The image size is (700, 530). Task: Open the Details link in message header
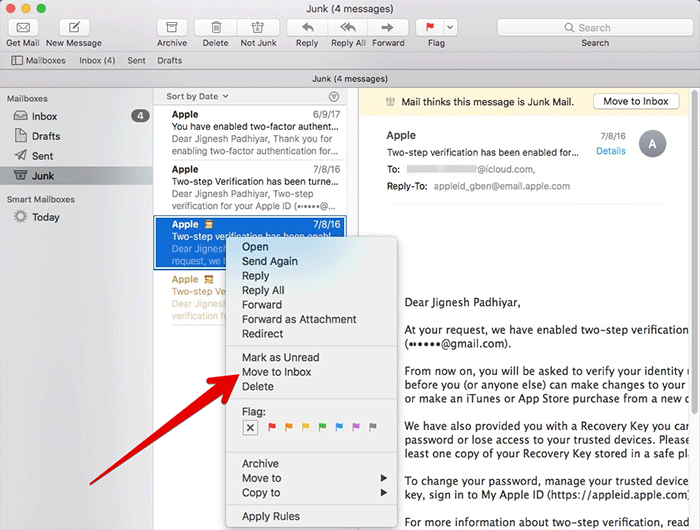click(611, 151)
